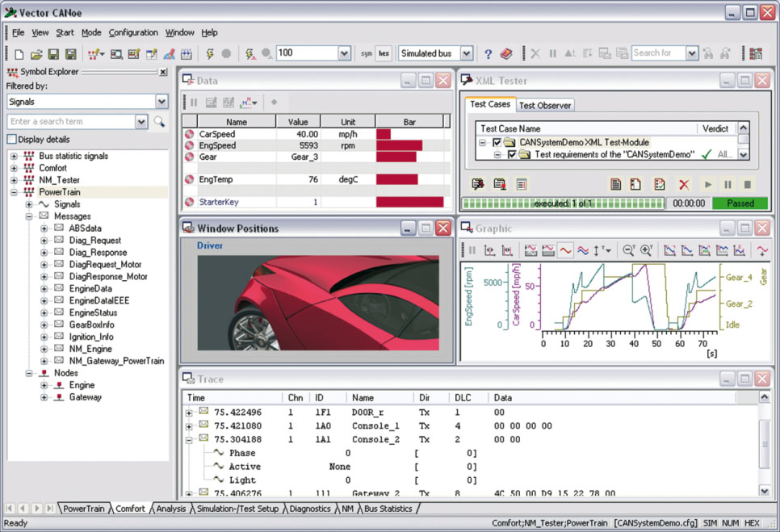Toggle the hex display icon in toolbar
Screen dimensions: 780x532
pos(384,54)
